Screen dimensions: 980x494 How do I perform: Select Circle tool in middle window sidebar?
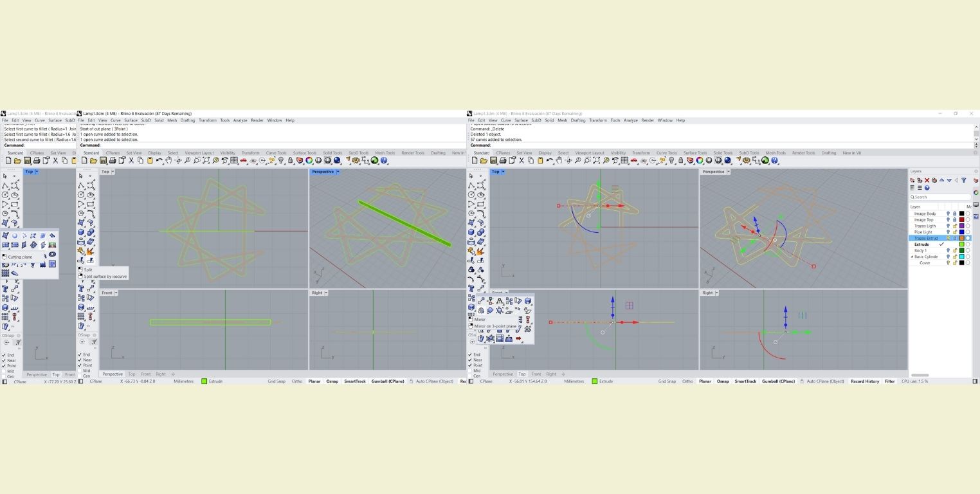[81, 194]
